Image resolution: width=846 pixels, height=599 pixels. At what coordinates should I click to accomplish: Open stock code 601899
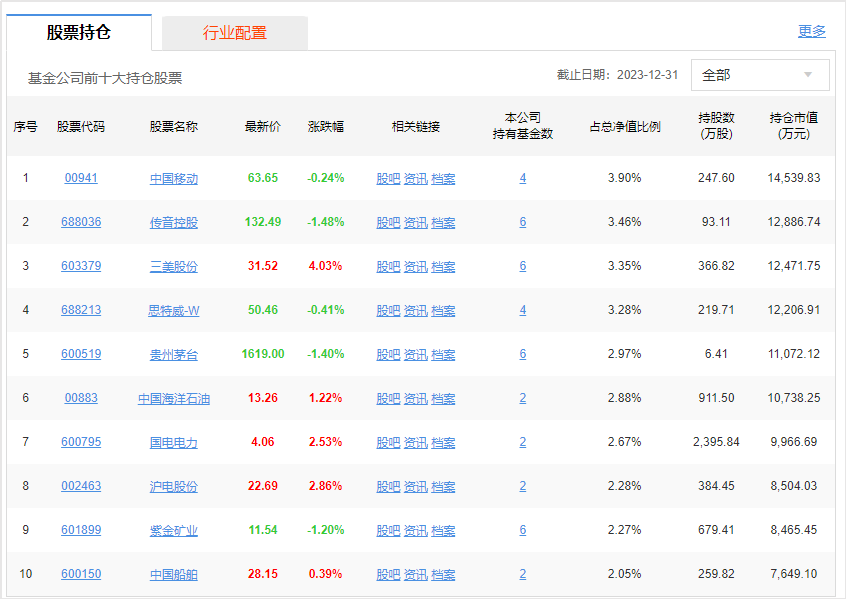[81, 530]
